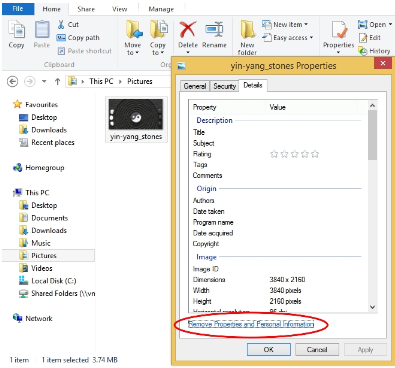Click Remove Properties and Personal Information link

[251, 324]
